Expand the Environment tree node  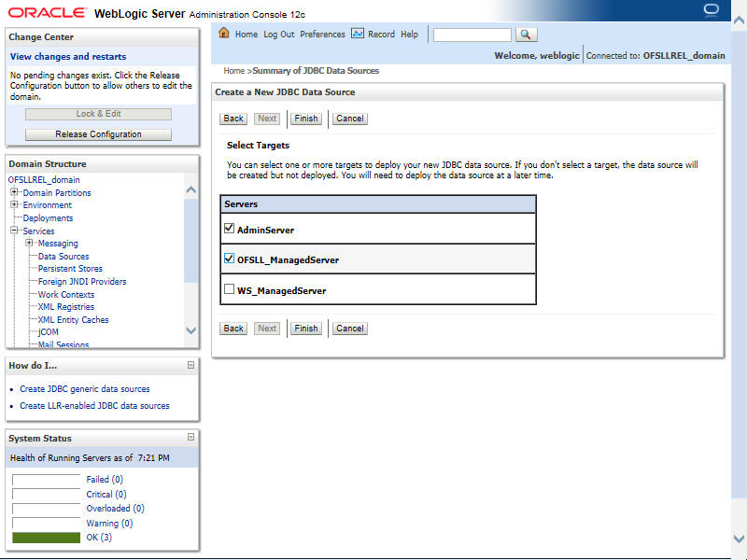[14, 204]
